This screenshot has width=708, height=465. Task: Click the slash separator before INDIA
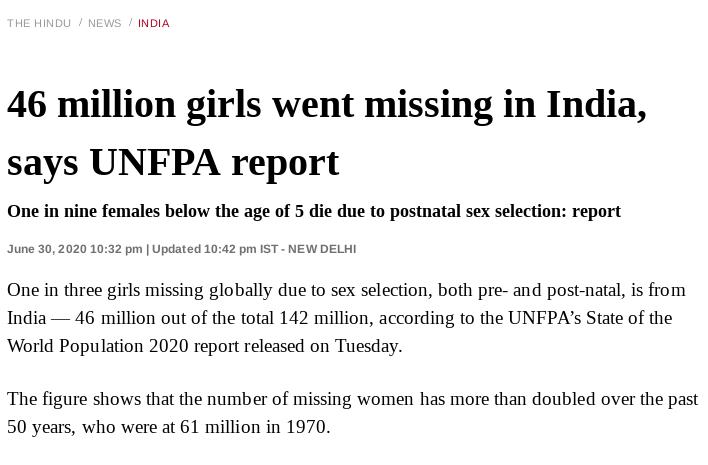pos(130,23)
